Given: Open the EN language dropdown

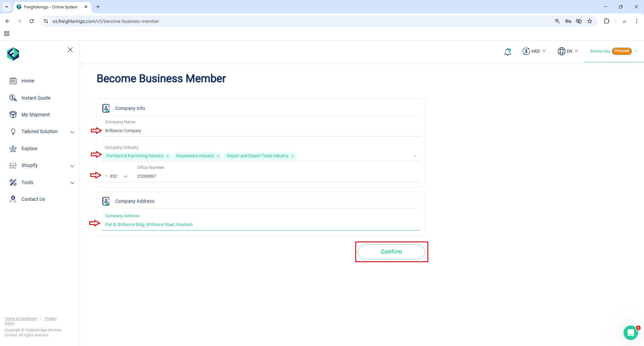Looking at the screenshot, I should 576,51.
